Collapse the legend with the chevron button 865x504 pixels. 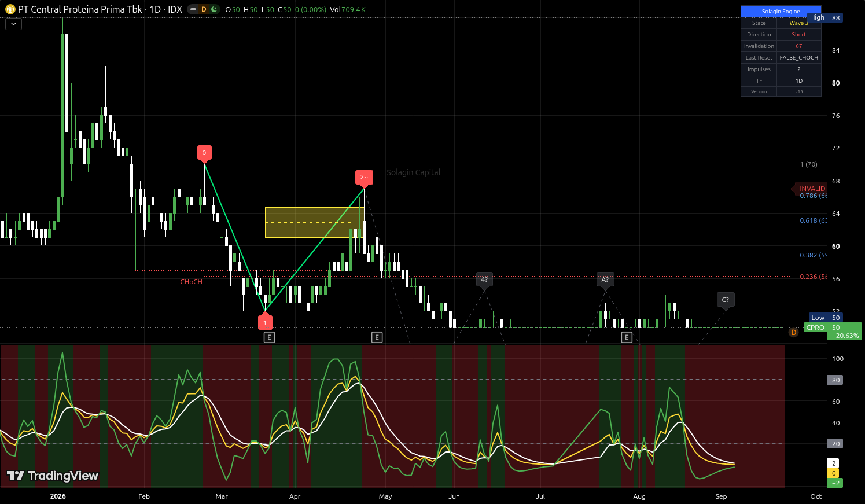tap(13, 24)
